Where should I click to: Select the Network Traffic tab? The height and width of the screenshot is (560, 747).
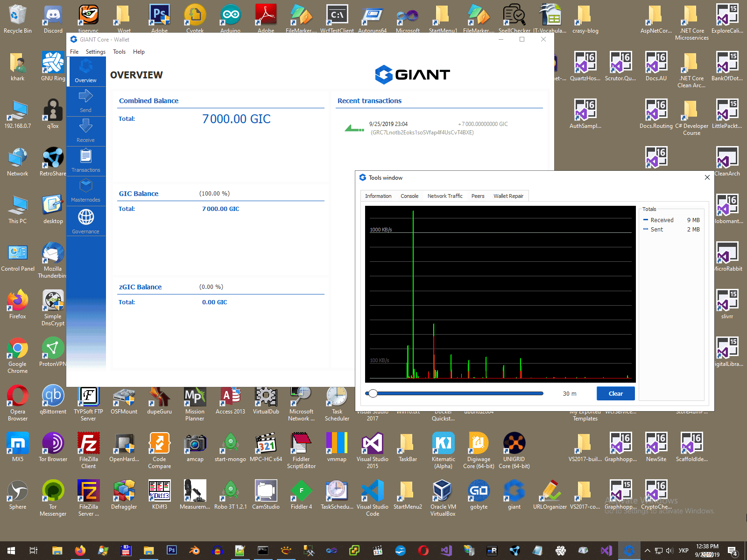[x=445, y=196]
